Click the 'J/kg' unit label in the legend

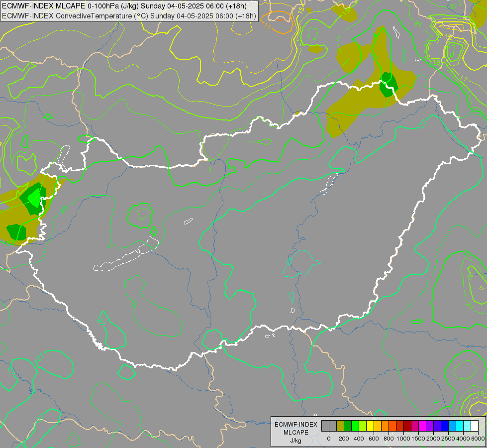tap(295, 441)
